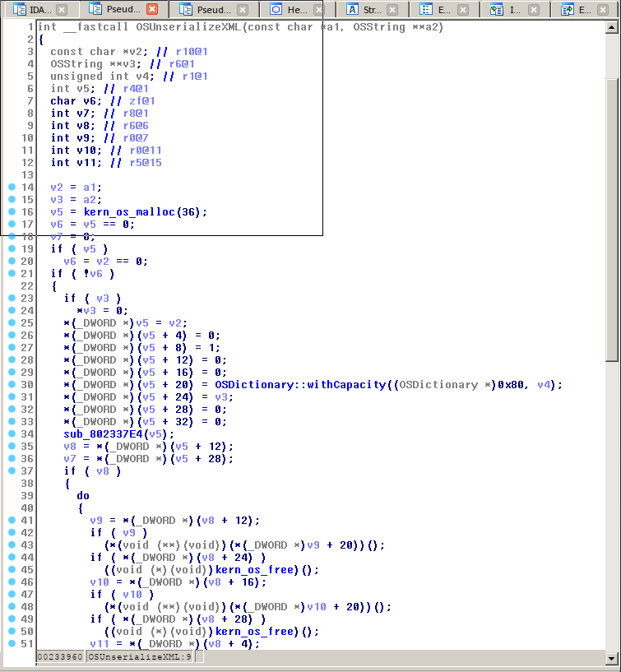
Task: Click the zf@1 comment on line 7
Action: click(142, 101)
